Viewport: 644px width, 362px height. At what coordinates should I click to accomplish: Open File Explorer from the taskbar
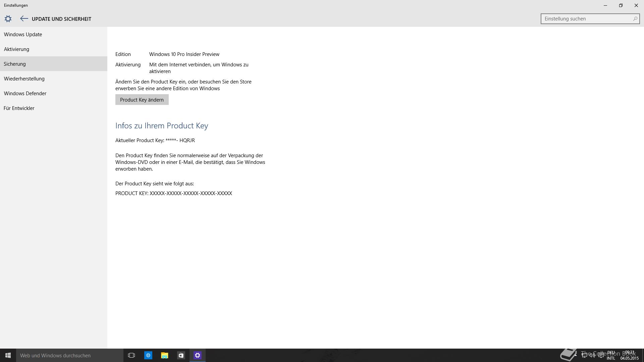point(164,355)
